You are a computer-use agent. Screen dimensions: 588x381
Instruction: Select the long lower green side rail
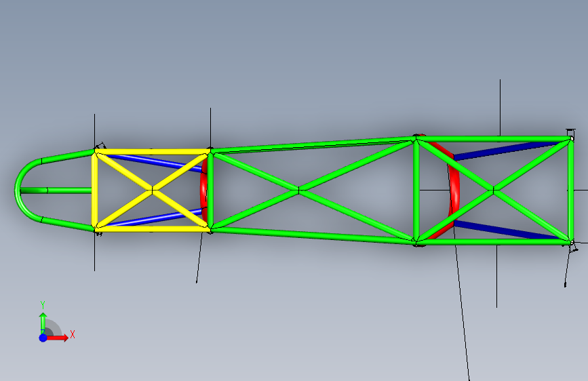click(x=313, y=235)
